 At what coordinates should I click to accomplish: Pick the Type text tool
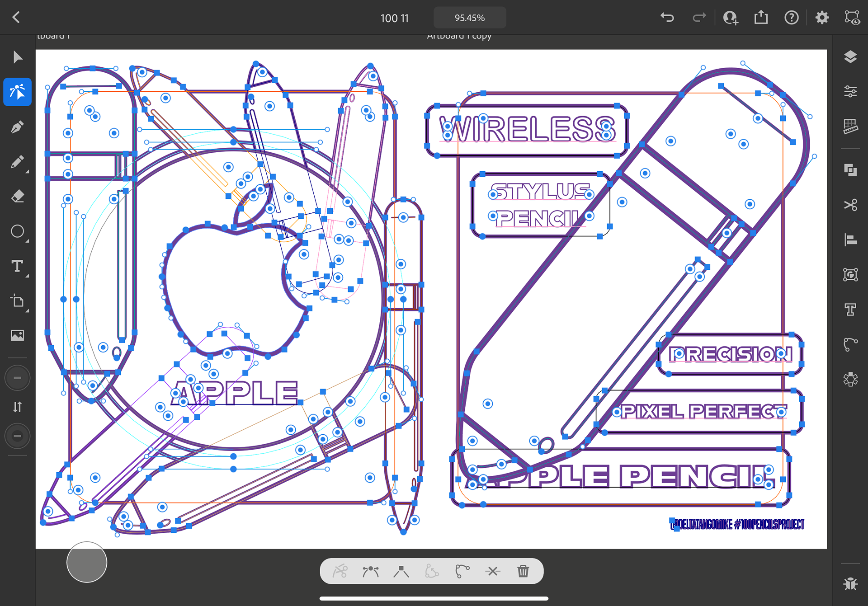pos(17,266)
